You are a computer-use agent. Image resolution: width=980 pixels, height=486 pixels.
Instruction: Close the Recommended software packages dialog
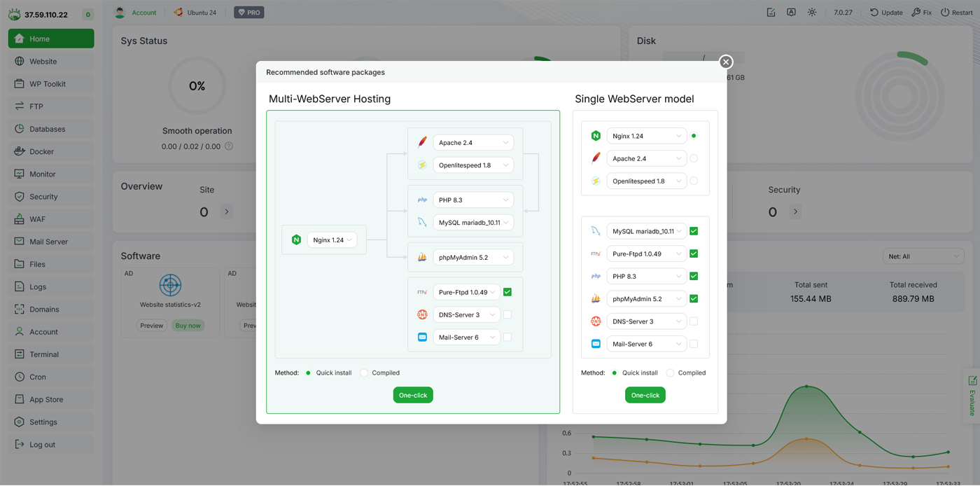click(726, 62)
